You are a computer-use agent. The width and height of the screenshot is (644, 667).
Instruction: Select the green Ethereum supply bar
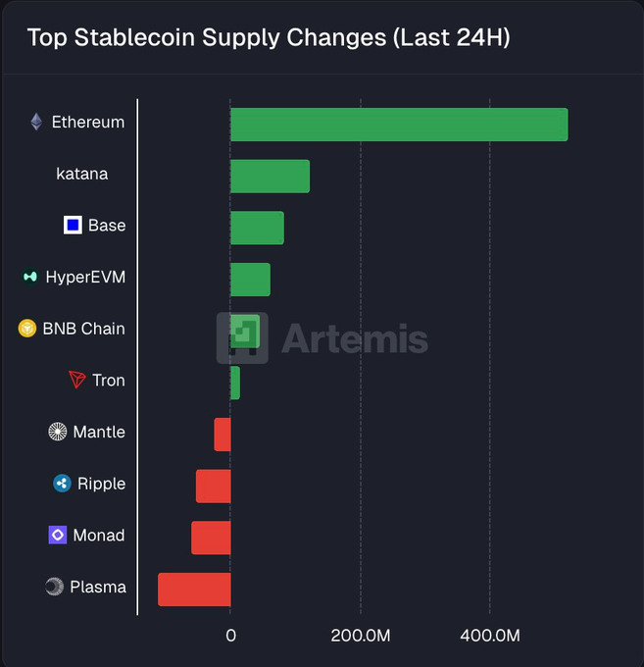(x=399, y=125)
